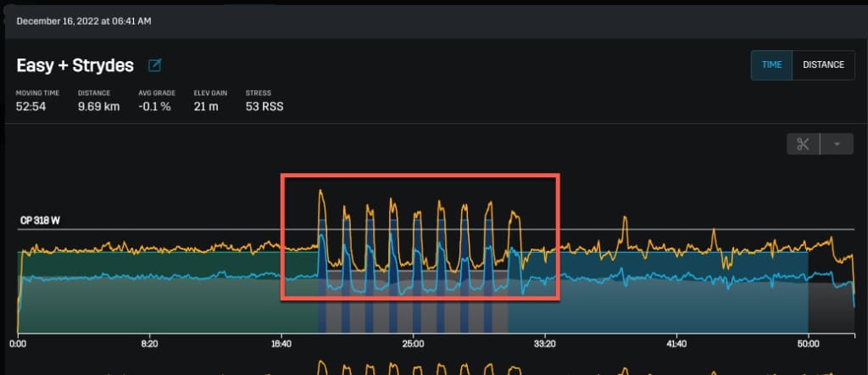Click the edit icon beside Easy + Strydes

pyautogui.click(x=155, y=65)
